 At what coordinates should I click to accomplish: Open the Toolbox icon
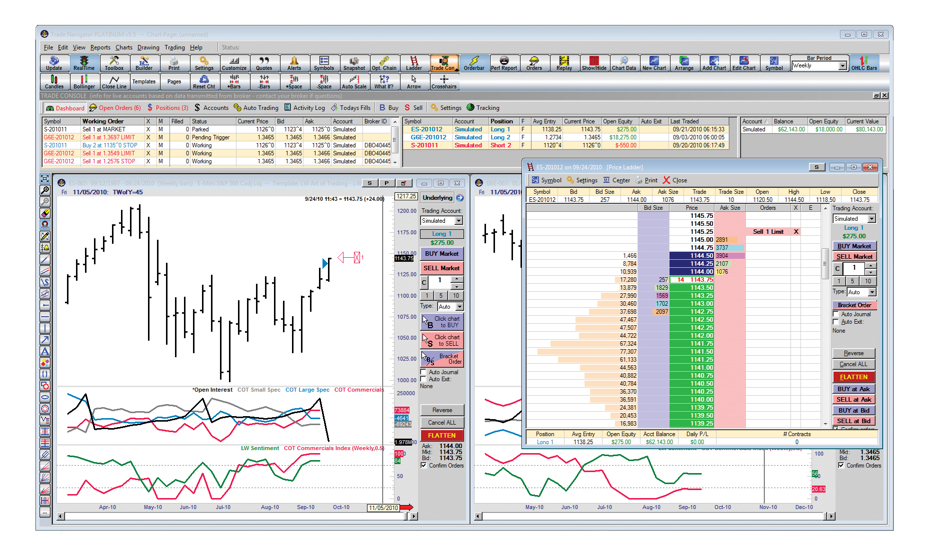coord(114,63)
